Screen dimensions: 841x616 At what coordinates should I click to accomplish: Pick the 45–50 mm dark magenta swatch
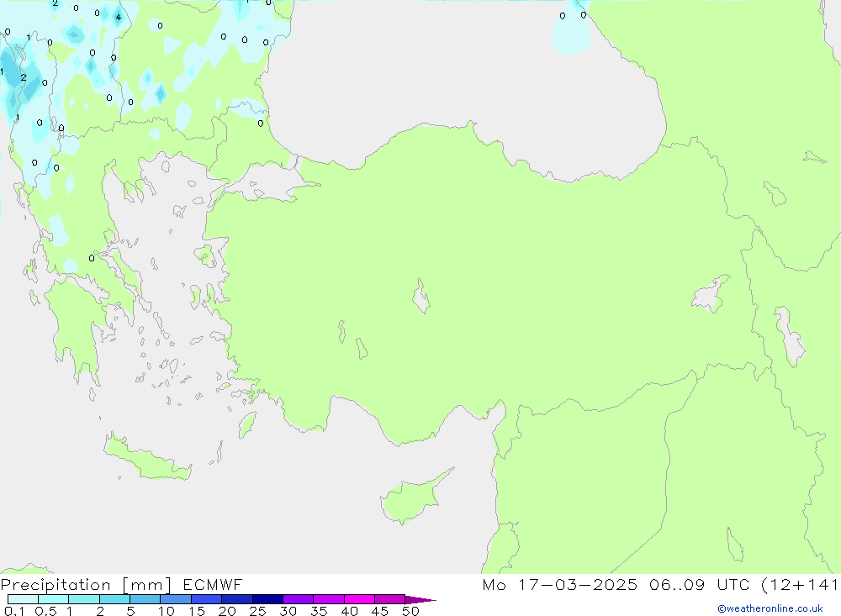[x=389, y=599]
